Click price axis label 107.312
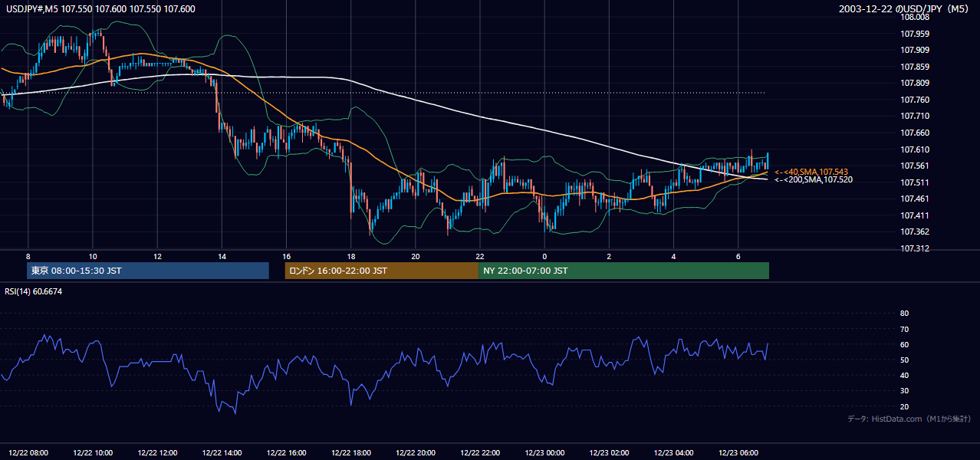Viewport: 980px width, 460px height. [x=915, y=248]
